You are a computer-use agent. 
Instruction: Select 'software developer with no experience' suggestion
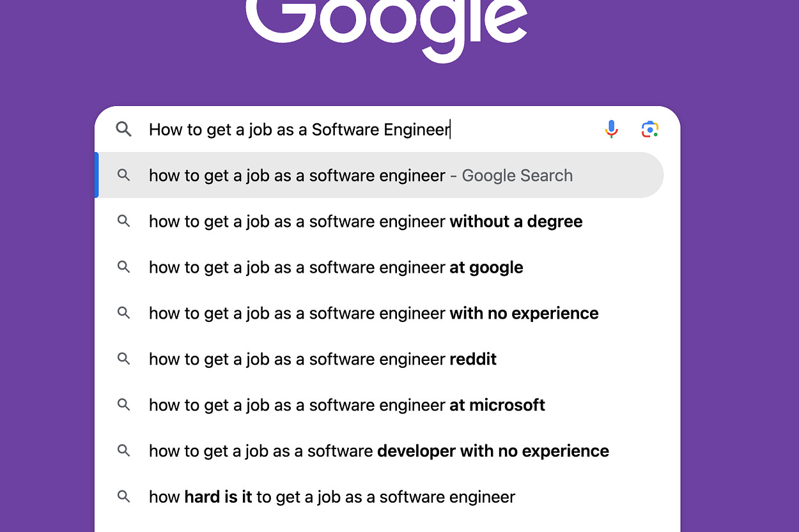tap(378, 450)
